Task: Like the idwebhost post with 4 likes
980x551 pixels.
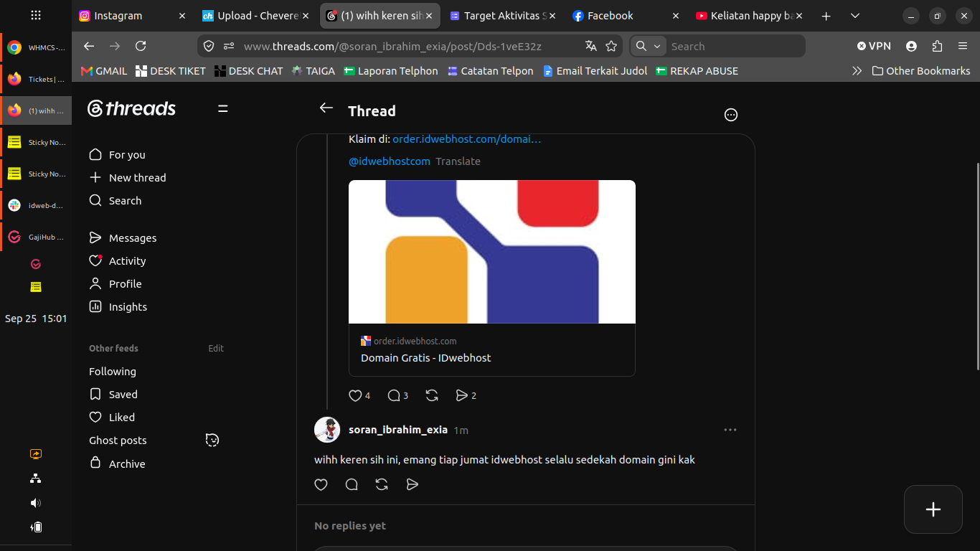Action: click(x=355, y=395)
